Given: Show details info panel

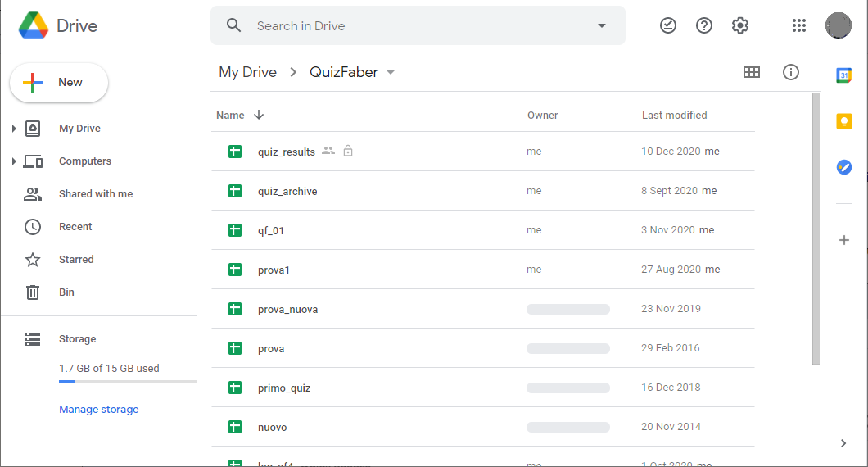Looking at the screenshot, I should pyautogui.click(x=791, y=72).
